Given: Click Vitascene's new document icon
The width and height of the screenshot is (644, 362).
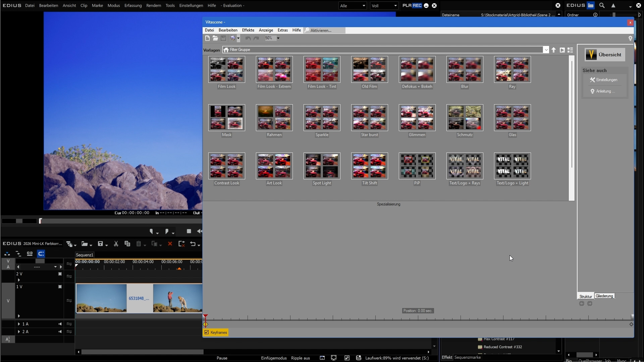Looking at the screenshot, I should pos(207,38).
